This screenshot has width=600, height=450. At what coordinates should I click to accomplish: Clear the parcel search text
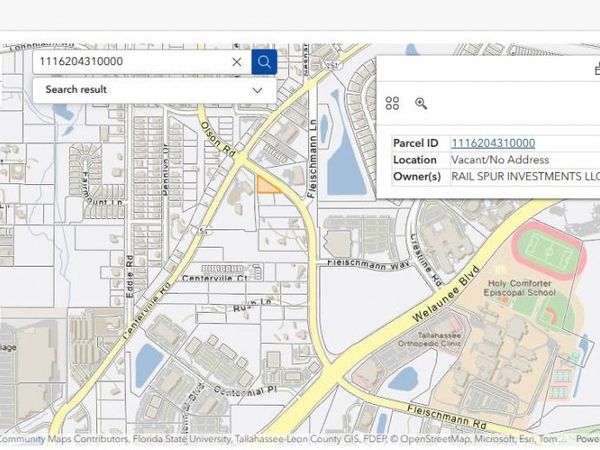237,62
